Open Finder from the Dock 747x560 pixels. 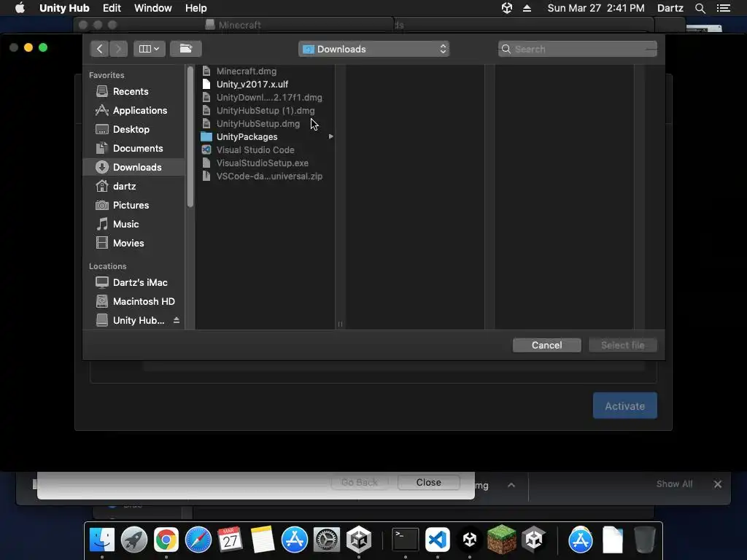pos(102,540)
